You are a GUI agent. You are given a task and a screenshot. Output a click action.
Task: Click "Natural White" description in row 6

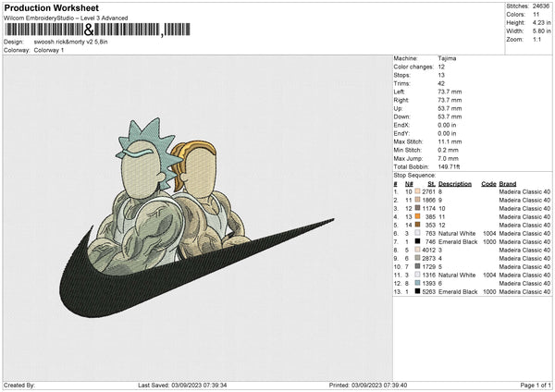point(457,234)
